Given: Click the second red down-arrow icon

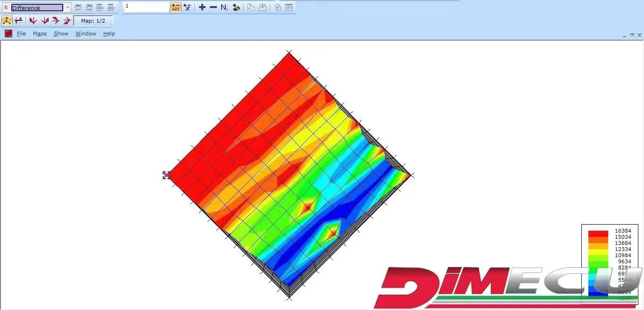Looking at the screenshot, I should pyautogui.click(x=45, y=21).
